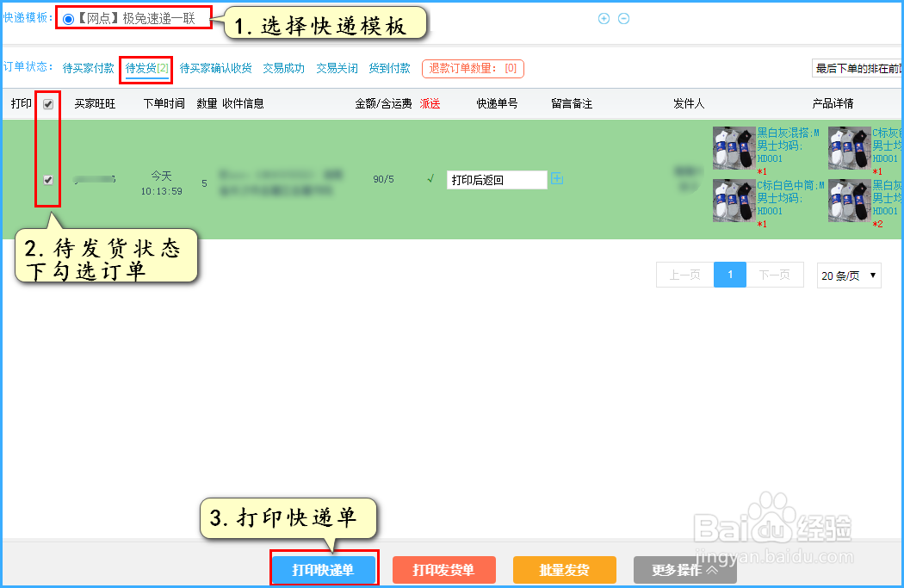Open the 20条/页 page size dropdown
The height and width of the screenshot is (588, 904).
click(x=848, y=275)
